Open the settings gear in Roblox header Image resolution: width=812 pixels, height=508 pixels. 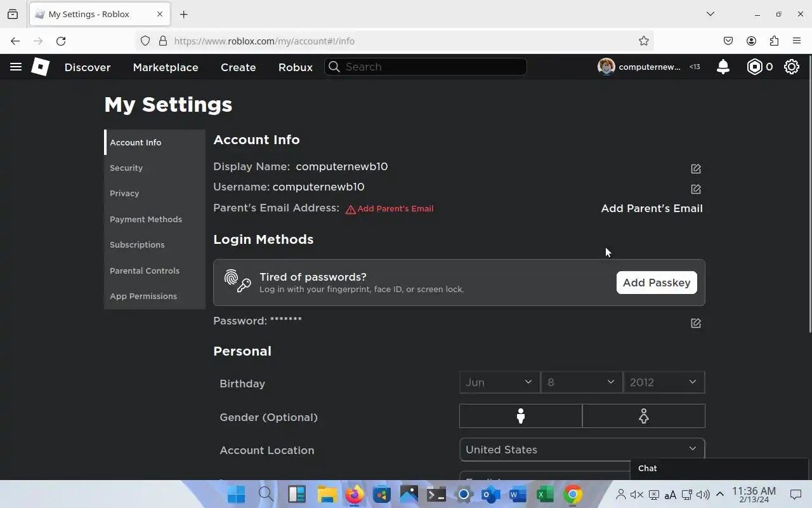pyautogui.click(x=792, y=67)
